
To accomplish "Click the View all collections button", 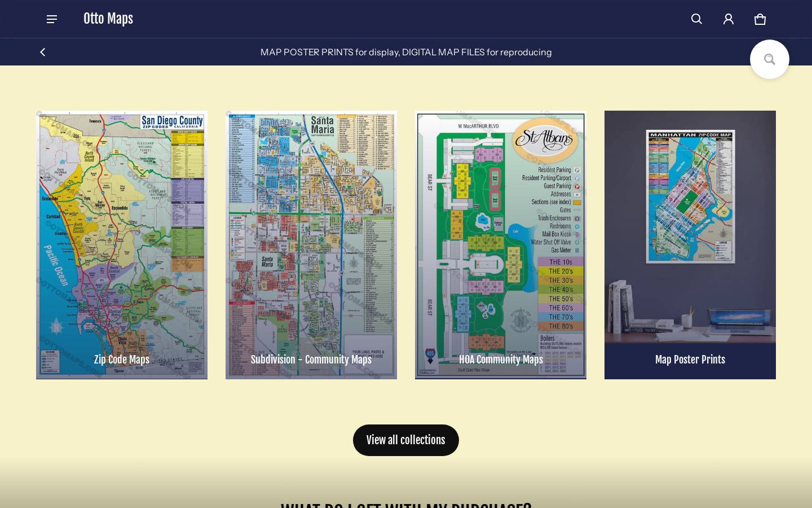I will [406, 440].
